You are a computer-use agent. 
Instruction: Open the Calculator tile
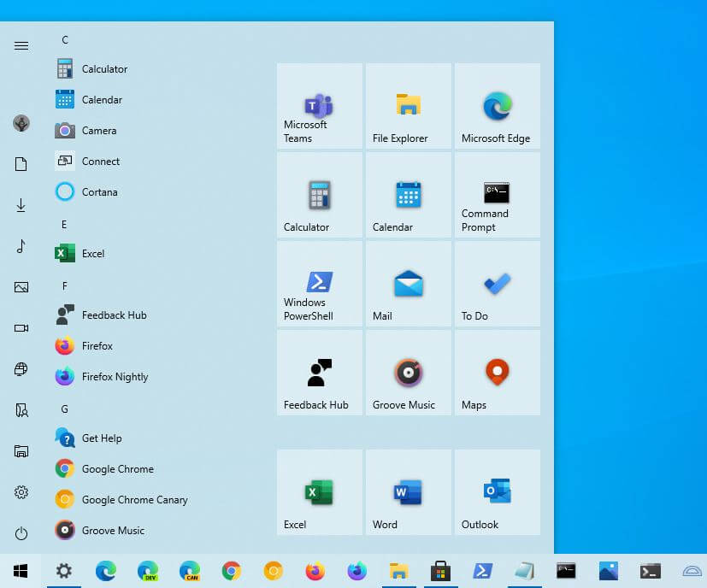[319, 195]
